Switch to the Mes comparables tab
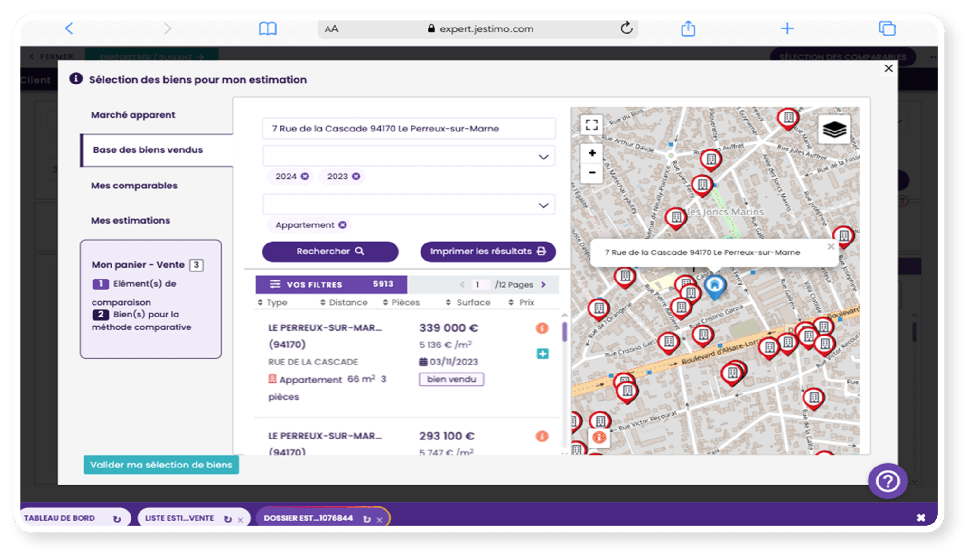Viewport: 972px width, 560px height. (134, 186)
